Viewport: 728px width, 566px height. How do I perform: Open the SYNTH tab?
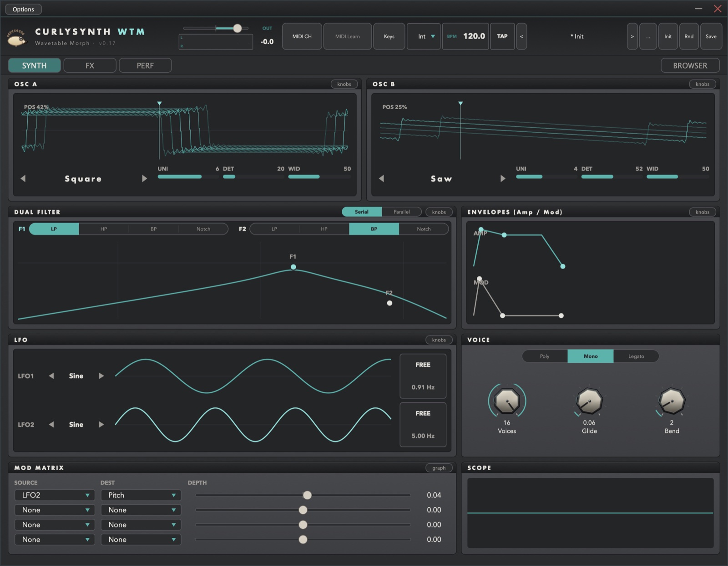tap(35, 65)
